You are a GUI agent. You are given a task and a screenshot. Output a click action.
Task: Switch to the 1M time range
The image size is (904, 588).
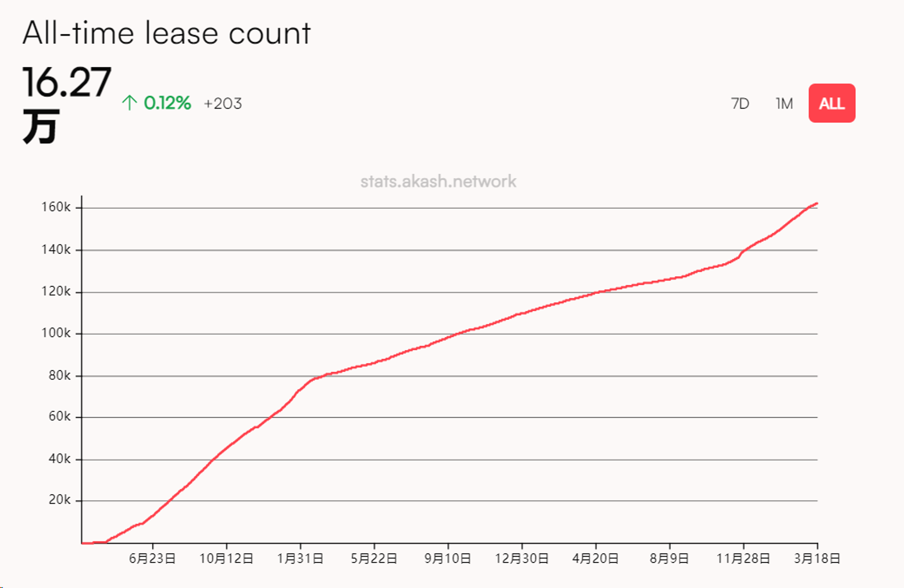784,103
